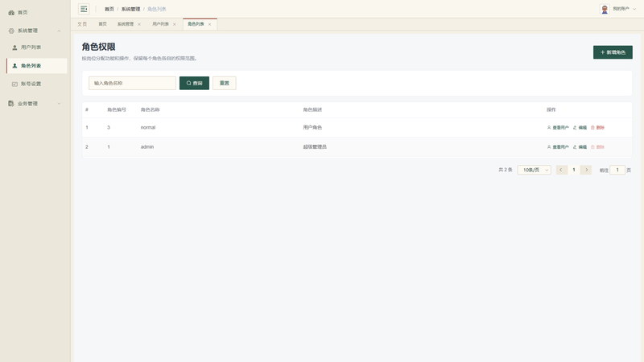Go to next page arrow

(x=586, y=170)
